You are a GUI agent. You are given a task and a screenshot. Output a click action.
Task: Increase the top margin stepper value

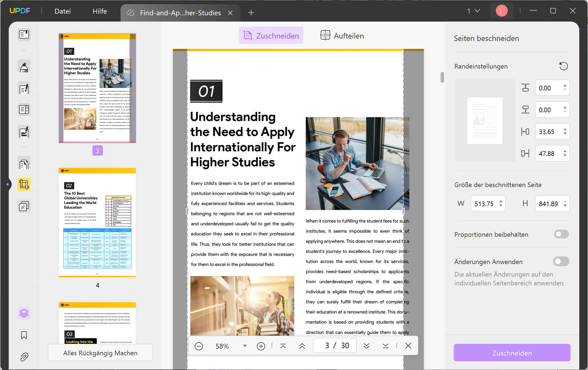[x=565, y=86]
